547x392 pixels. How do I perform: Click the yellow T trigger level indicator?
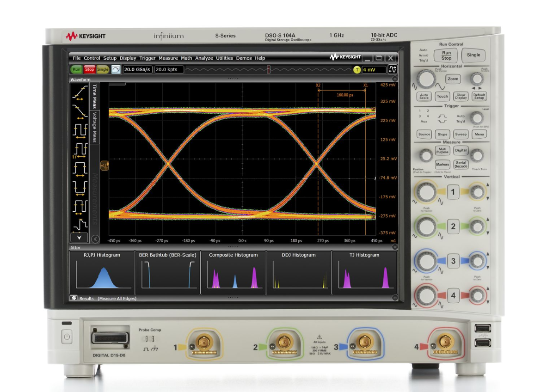[356, 69]
